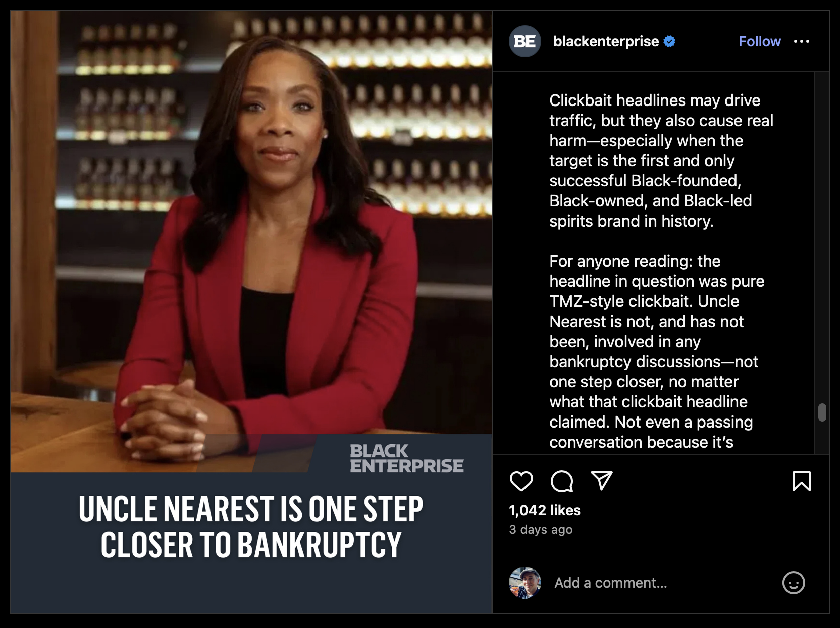The image size is (840, 628).
Task: Click the caption paragraph starting 'For anyone reading'
Action: [x=657, y=352]
